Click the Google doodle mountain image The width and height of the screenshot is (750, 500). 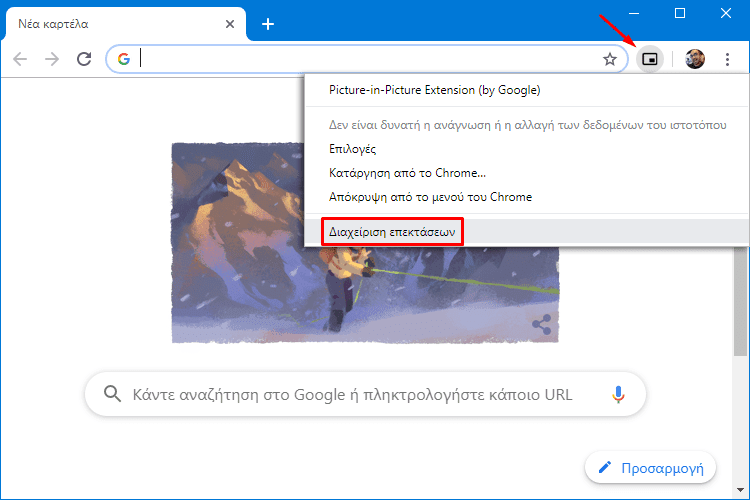[365, 243]
